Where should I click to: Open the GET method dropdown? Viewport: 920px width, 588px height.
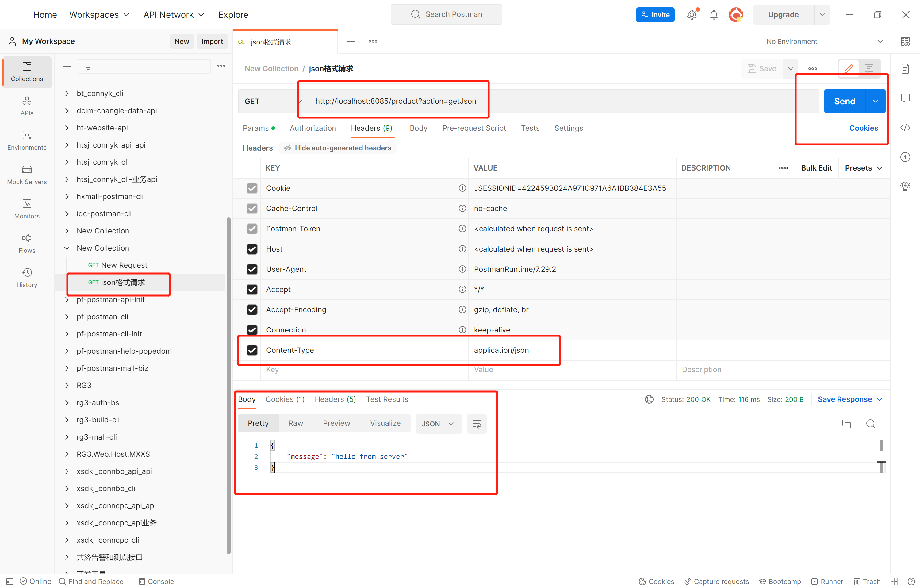[x=273, y=101]
